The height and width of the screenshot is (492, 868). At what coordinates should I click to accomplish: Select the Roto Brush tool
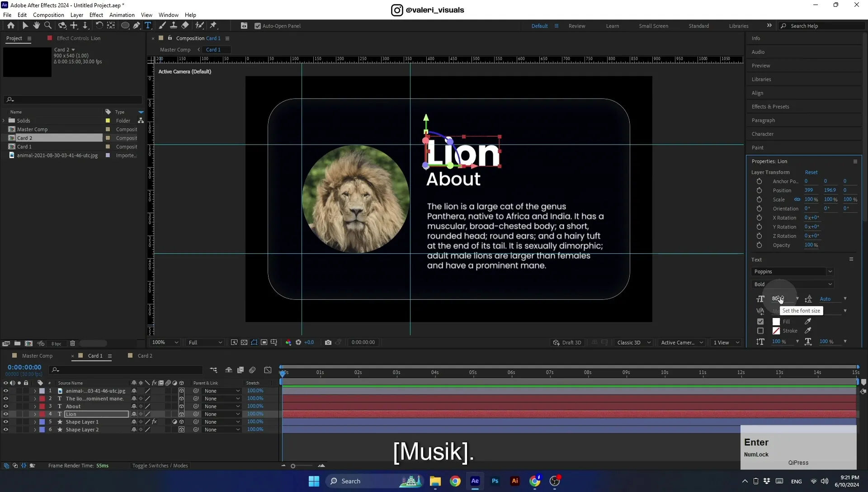pos(199,26)
